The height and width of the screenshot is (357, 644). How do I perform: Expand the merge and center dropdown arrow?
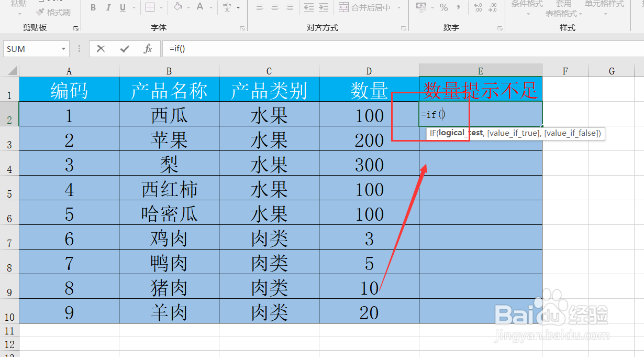point(398,7)
